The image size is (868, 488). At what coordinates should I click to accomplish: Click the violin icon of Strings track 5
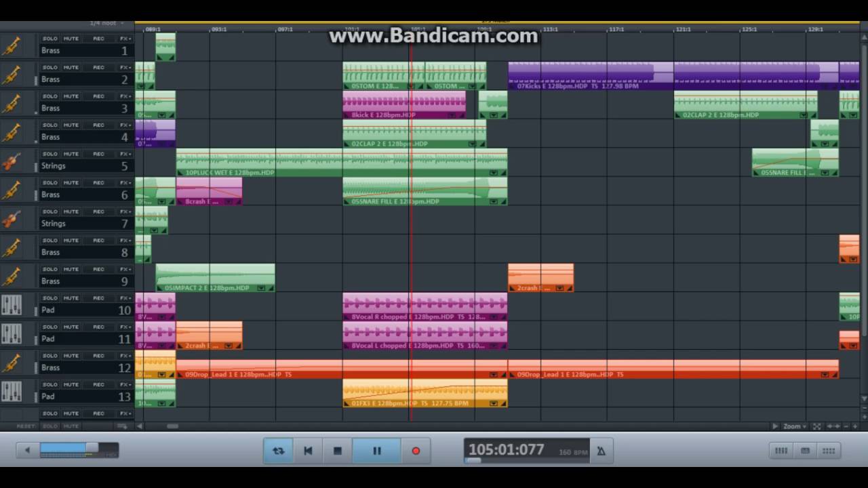click(x=12, y=161)
